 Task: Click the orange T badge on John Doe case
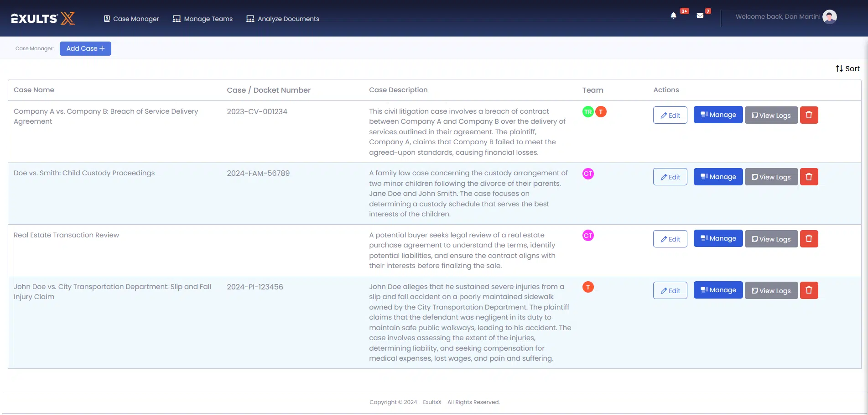tap(588, 287)
